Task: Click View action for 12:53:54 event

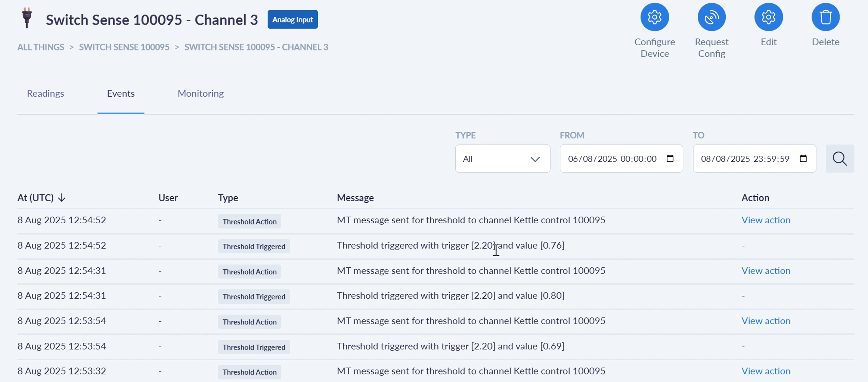Action: (x=766, y=321)
